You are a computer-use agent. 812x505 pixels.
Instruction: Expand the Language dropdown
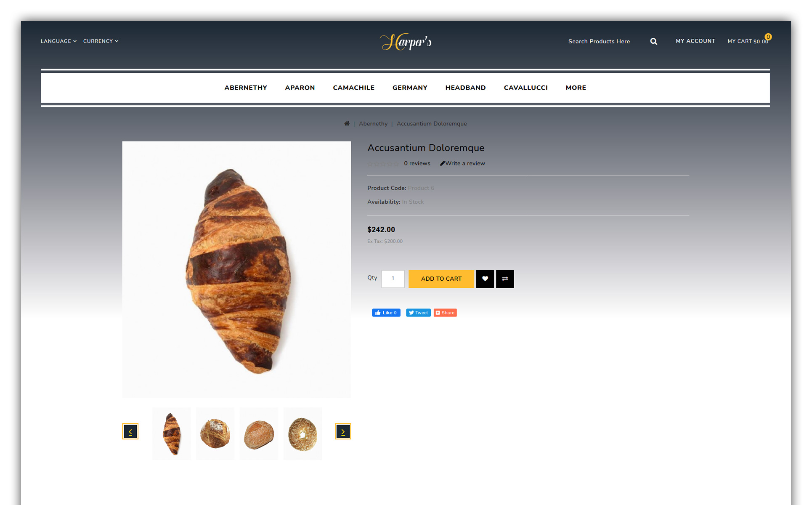(x=58, y=41)
